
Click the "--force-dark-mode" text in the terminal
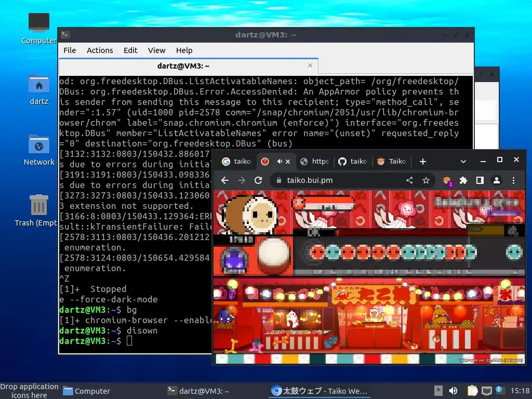point(114,300)
